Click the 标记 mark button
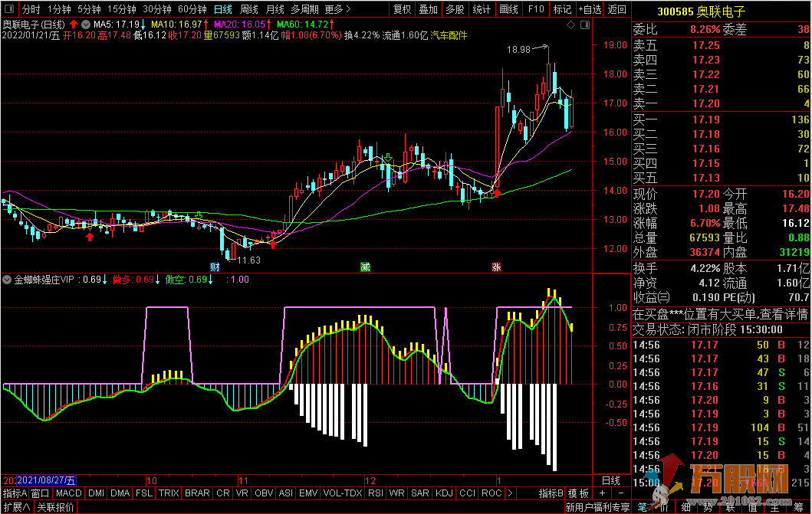Screen dimensions: 812x514 coord(562,9)
